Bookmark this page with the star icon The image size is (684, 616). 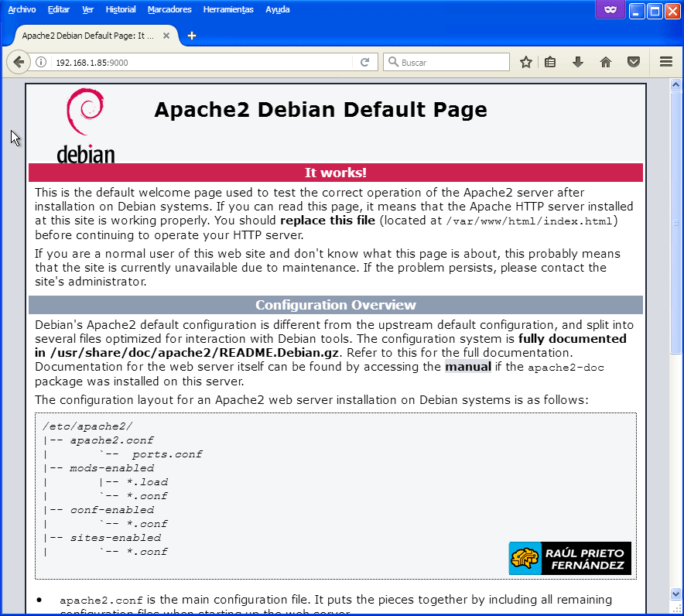click(526, 63)
